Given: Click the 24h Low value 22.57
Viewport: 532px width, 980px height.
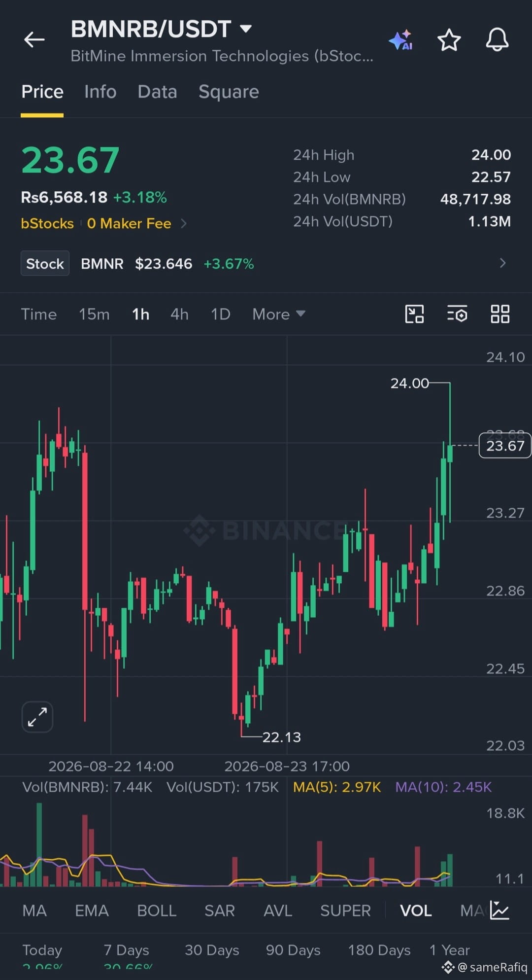Looking at the screenshot, I should (x=491, y=177).
